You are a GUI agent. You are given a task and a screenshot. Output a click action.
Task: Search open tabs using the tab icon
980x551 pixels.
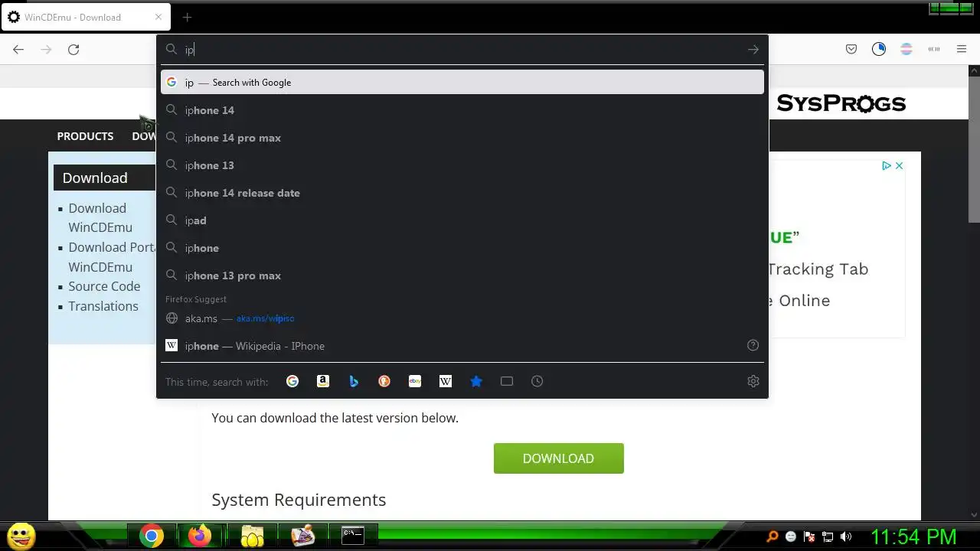[507, 381]
